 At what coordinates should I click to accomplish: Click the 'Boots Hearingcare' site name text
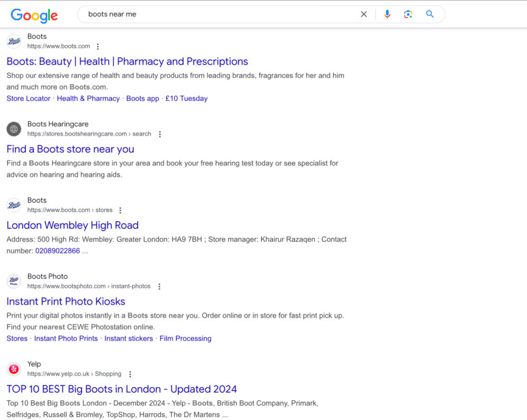point(58,124)
